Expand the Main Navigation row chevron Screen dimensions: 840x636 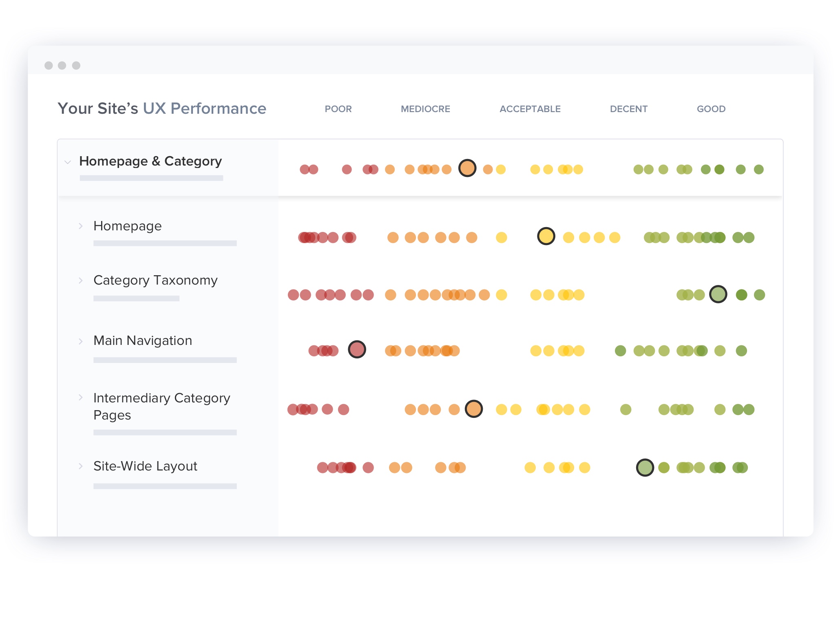point(81,341)
